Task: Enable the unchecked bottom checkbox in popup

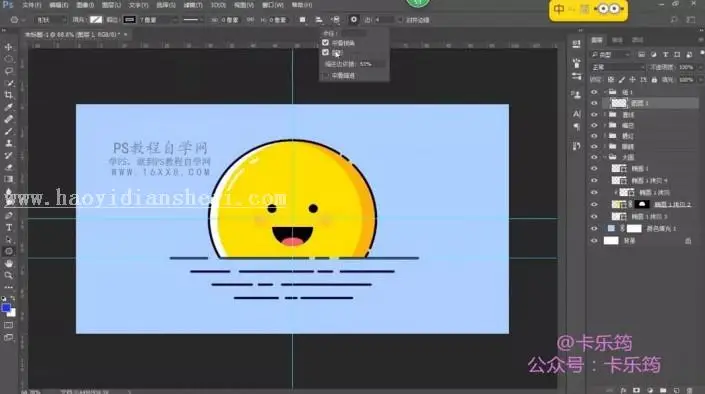Action: (x=326, y=76)
